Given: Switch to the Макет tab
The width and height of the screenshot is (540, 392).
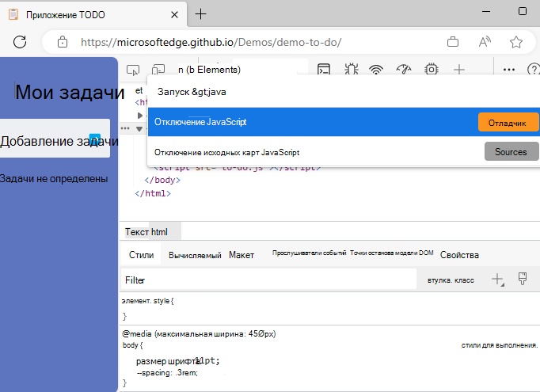Looking at the screenshot, I should pyautogui.click(x=241, y=255).
